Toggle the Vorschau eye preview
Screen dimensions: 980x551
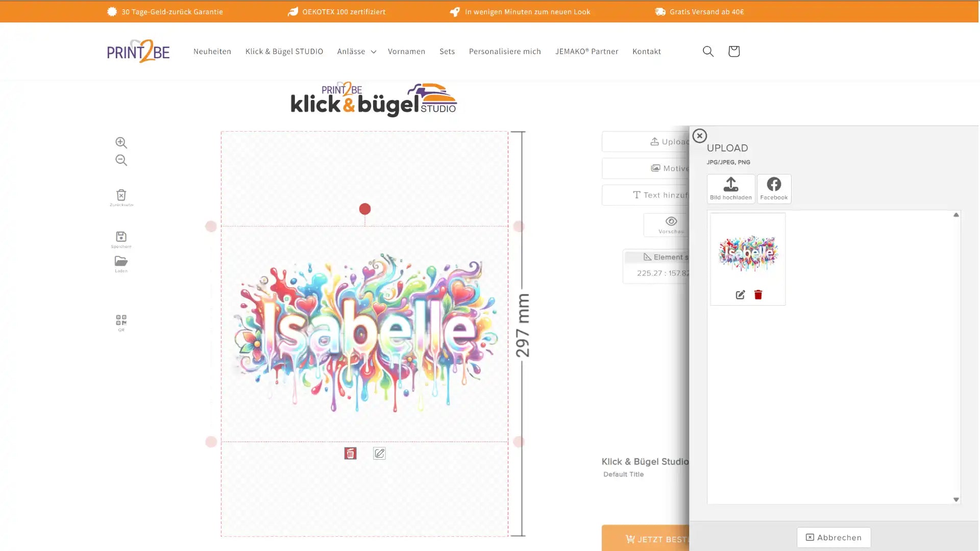click(671, 224)
